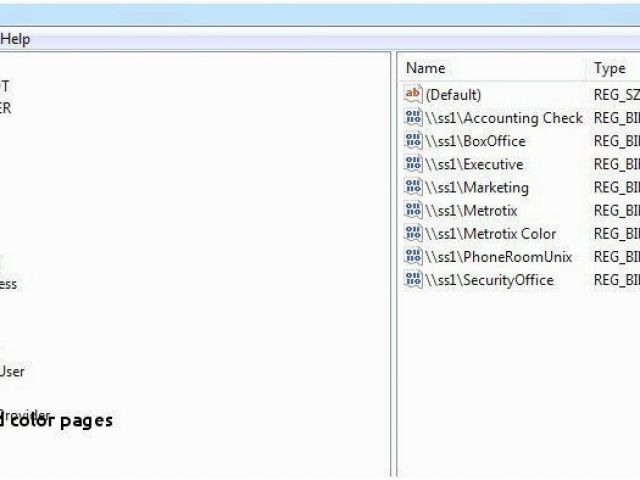640x480 pixels.
Task: Select the \\ss1\PhoneRoomUnix entry name
Action: point(498,257)
